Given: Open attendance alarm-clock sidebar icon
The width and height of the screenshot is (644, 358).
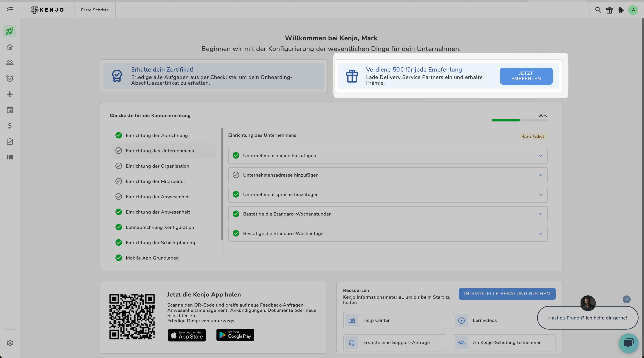Looking at the screenshot, I should tap(10, 78).
